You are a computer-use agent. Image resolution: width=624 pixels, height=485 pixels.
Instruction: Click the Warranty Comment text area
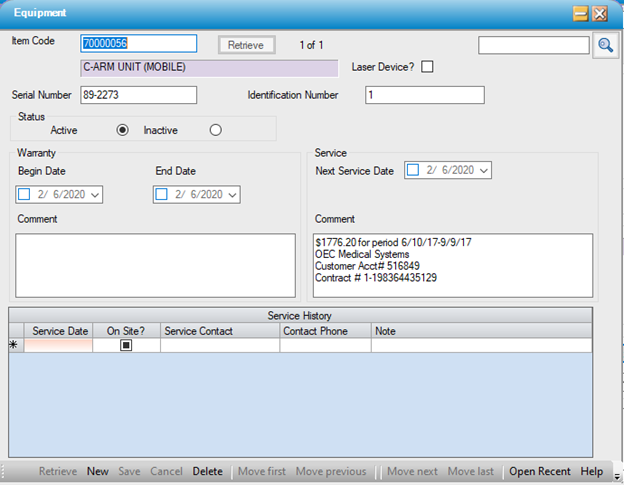(155, 266)
